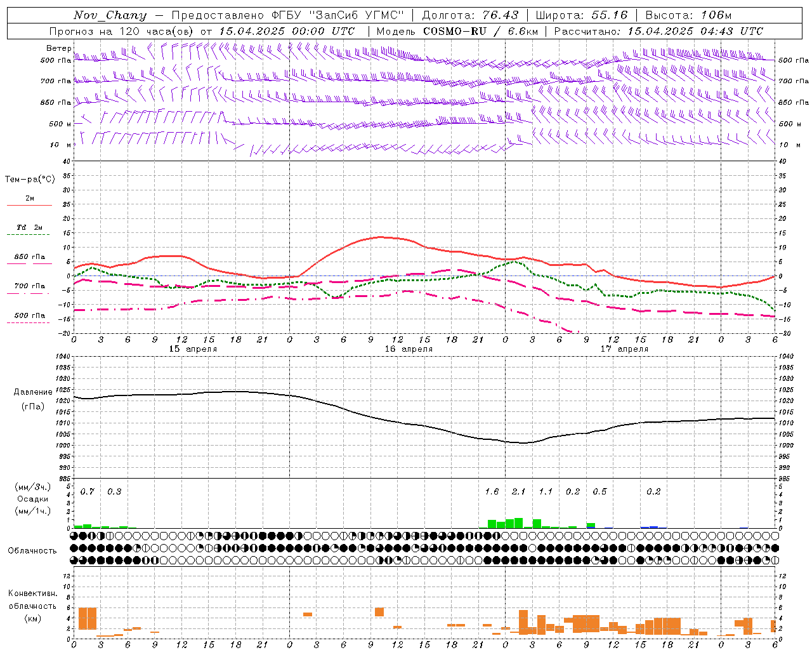Click the 3-hour precipitation value 1.1
The height and width of the screenshot is (650, 812).
coord(546,492)
